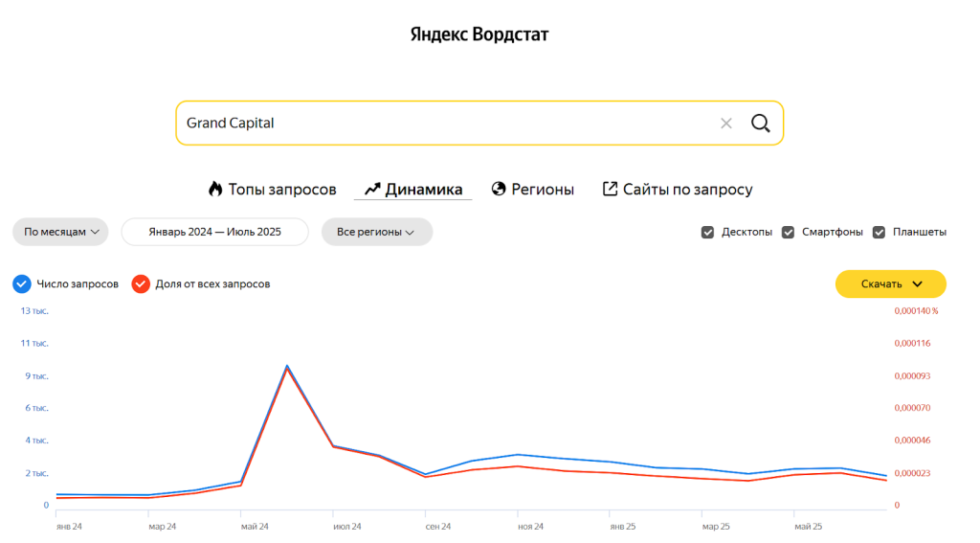This screenshot has height=543, width=980.
Task: Expand the Все регионы dropdown
Action: 376,232
